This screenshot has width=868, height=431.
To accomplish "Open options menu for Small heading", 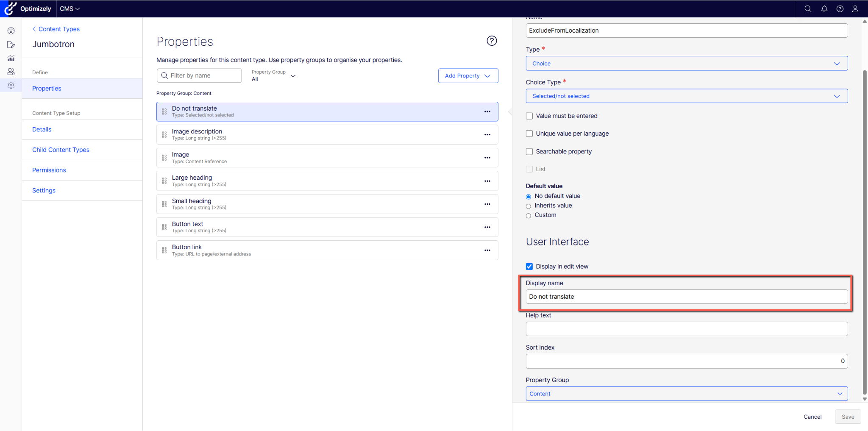I will pyautogui.click(x=487, y=204).
